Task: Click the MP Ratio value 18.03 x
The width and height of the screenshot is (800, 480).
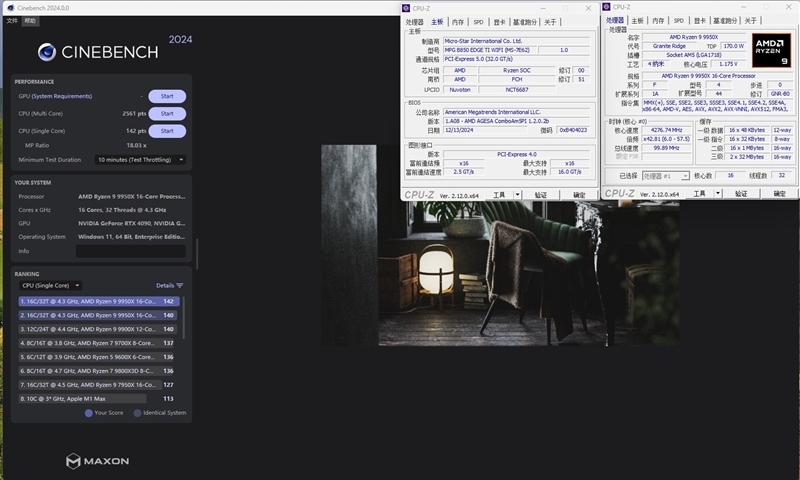Action: (x=136, y=145)
